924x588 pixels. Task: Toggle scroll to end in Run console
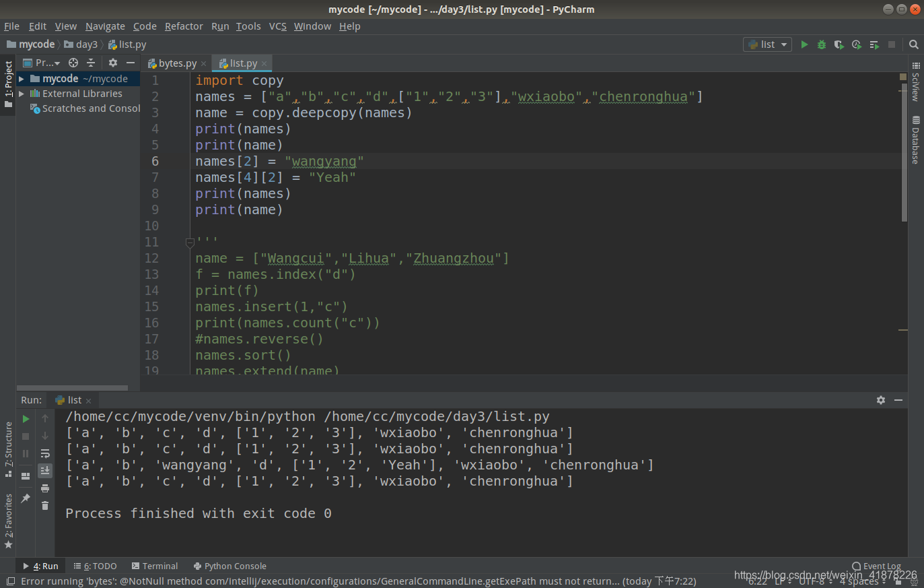click(45, 471)
